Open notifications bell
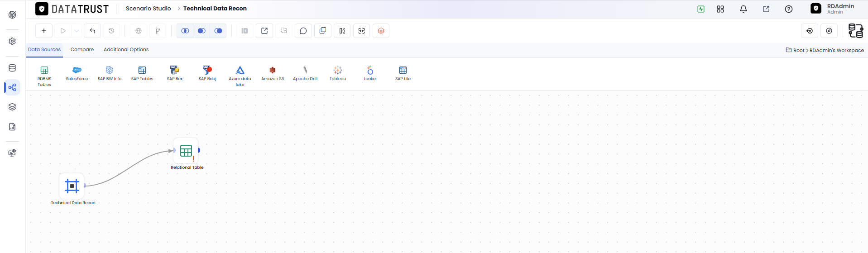This screenshot has width=868, height=253. (743, 9)
